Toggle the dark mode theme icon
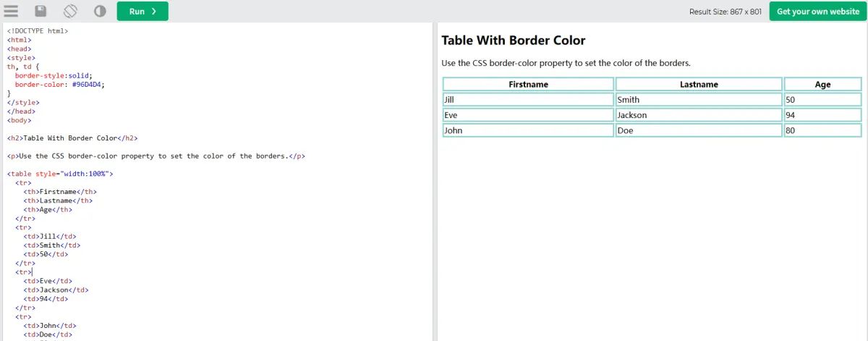Screen dimensions: 868x341 (x=100, y=11)
